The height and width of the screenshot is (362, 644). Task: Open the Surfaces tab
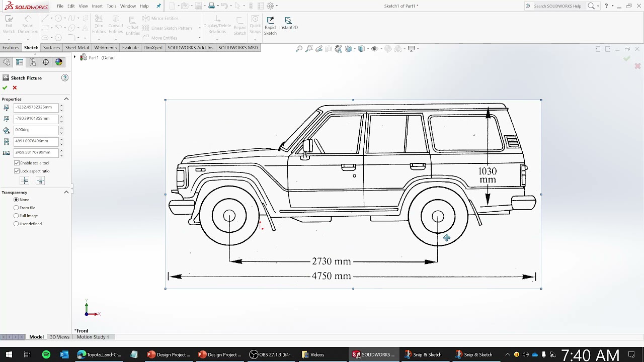click(51, 48)
